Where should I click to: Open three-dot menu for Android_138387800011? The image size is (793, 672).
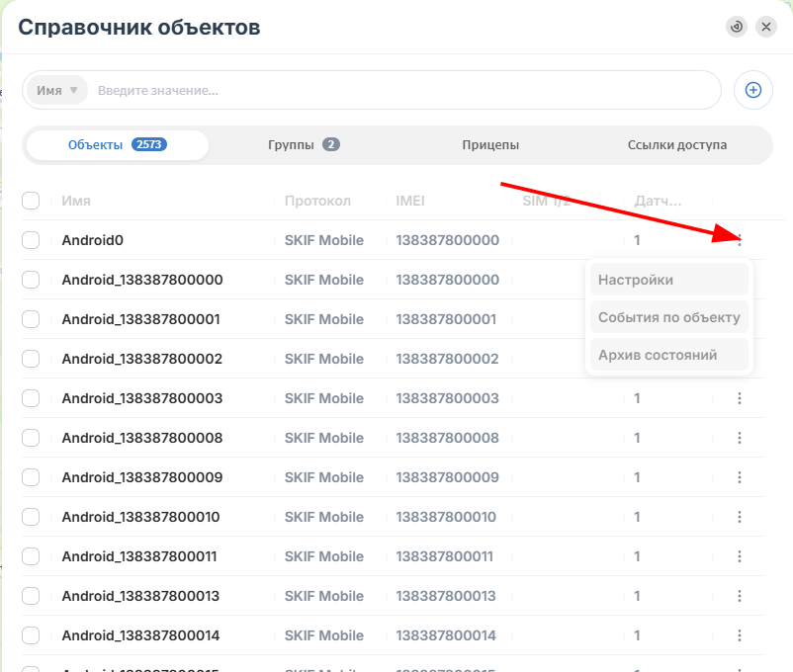[x=740, y=556]
